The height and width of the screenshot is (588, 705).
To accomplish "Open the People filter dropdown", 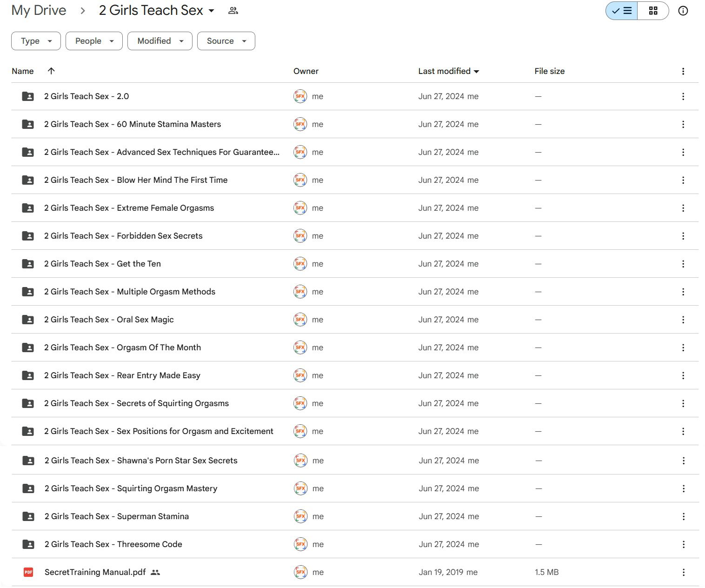I will (x=94, y=41).
